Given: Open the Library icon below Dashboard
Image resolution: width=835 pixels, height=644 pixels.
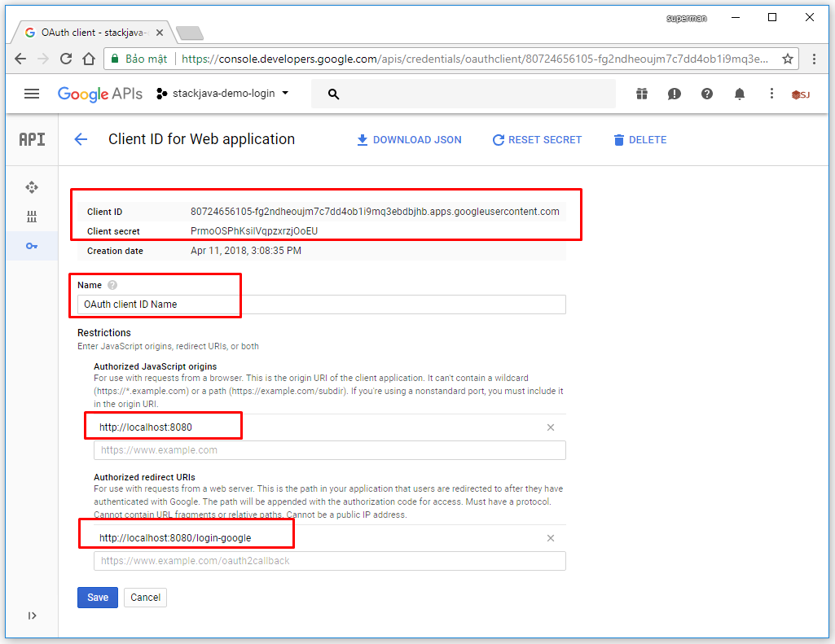Looking at the screenshot, I should 31,216.
